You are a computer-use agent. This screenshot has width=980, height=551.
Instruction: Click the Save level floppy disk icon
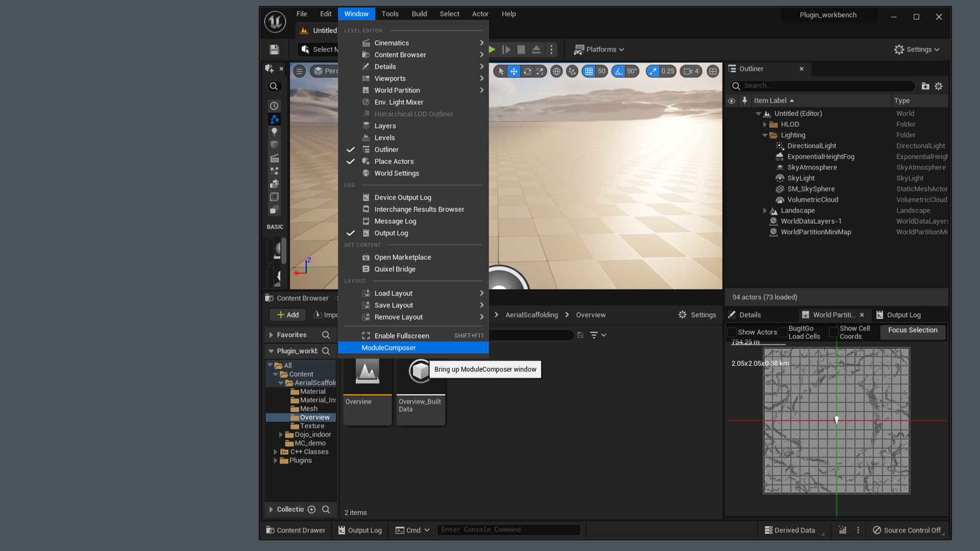[275, 49]
